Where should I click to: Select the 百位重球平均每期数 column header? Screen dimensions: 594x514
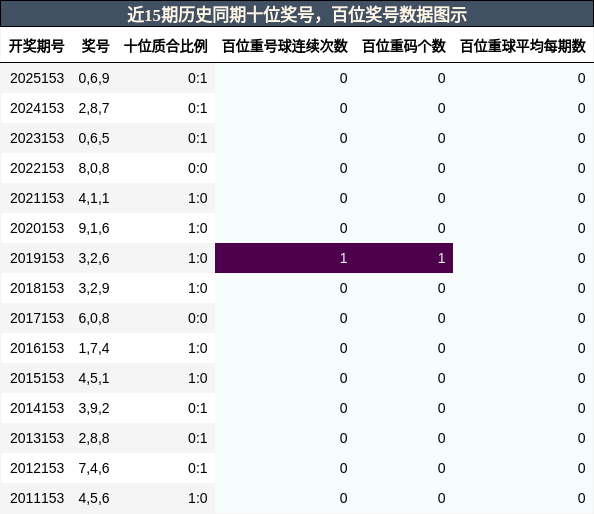point(523,46)
